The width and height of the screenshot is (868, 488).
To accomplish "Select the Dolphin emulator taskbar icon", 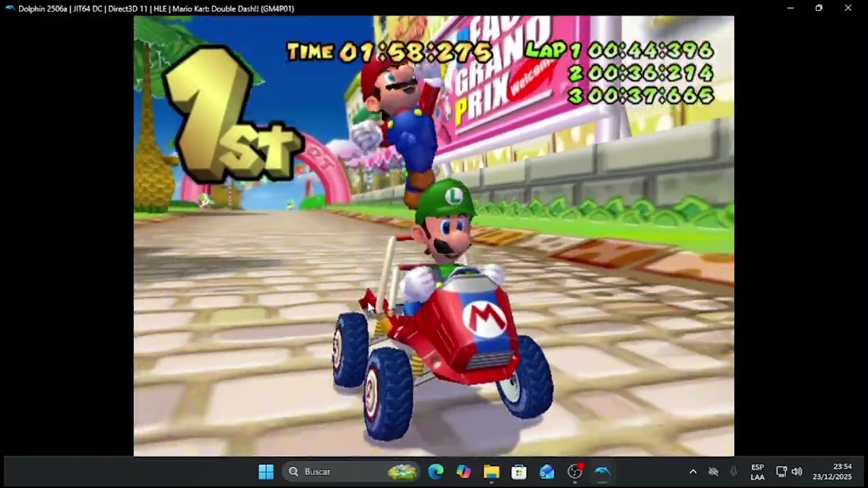I will coord(602,472).
